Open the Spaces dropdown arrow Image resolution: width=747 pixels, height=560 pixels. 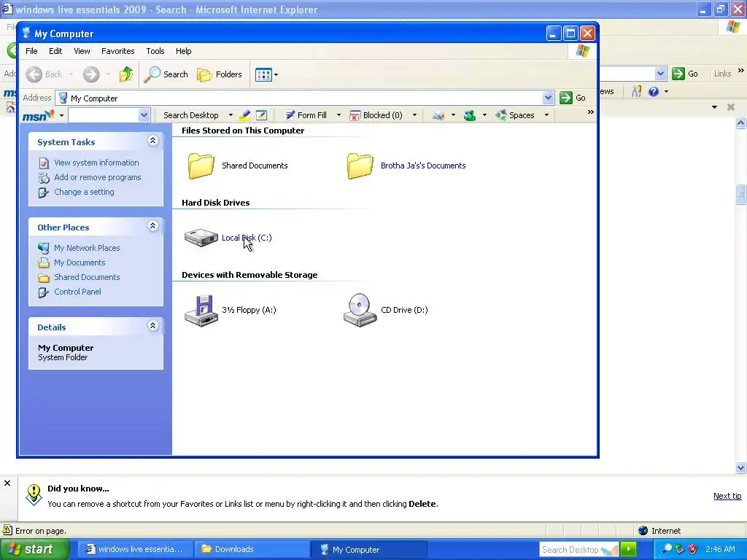click(x=546, y=115)
